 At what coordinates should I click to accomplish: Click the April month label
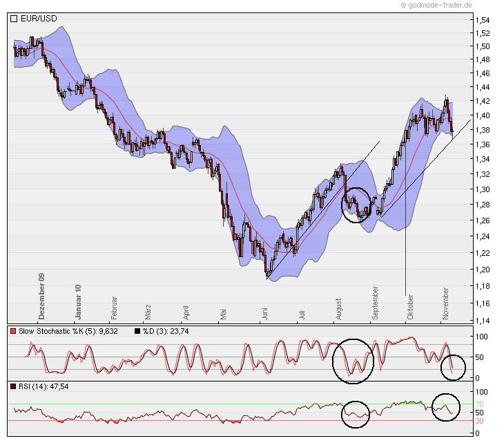[x=186, y=312]
